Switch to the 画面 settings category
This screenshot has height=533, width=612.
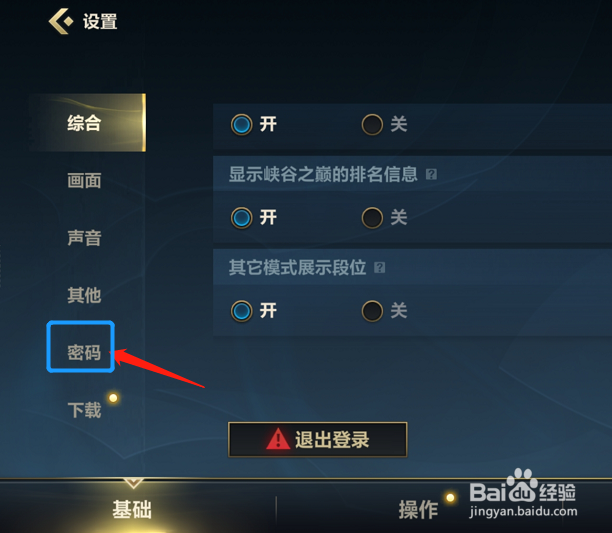[84, 181]
